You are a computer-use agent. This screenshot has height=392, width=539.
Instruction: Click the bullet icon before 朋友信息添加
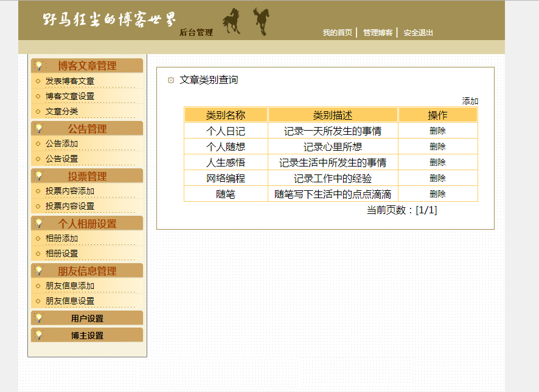pyautogui.click(x=38, y=286)
